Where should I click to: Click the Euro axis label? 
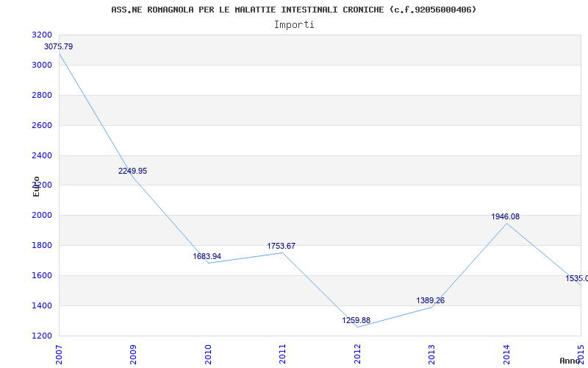(36, 186)
